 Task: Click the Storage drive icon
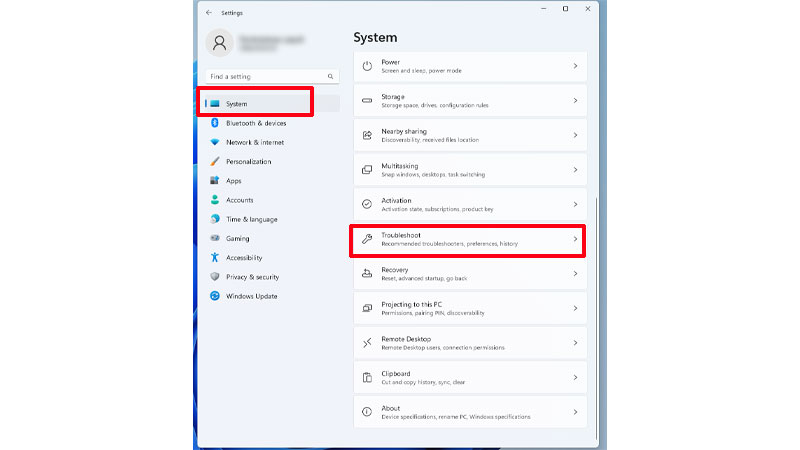(367, 101)
